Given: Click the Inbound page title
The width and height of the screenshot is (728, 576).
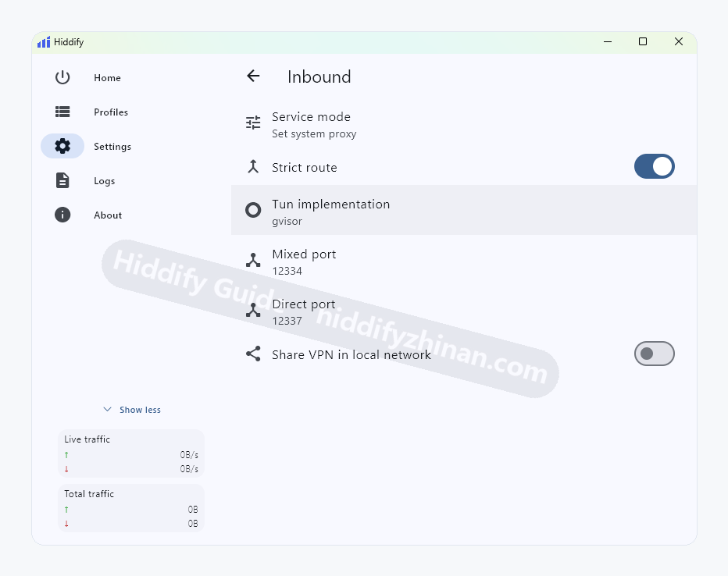Looking at the screenshot, I should click(x=319, y=77).
